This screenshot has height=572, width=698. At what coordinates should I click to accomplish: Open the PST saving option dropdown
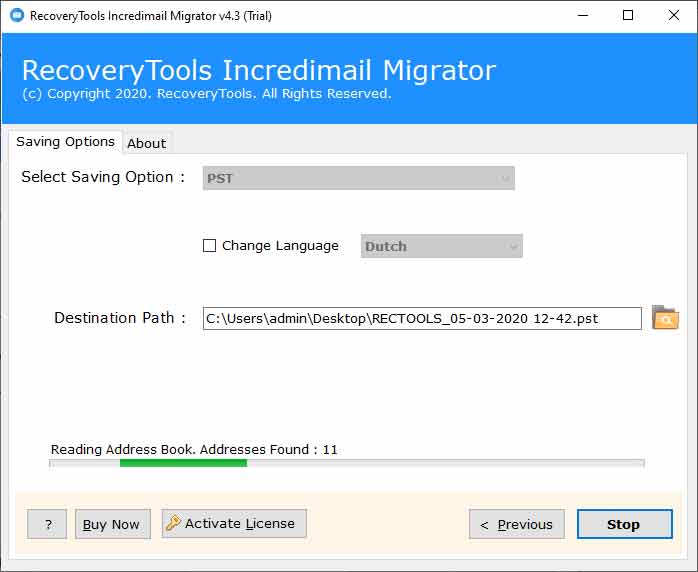tap(359, 178)
